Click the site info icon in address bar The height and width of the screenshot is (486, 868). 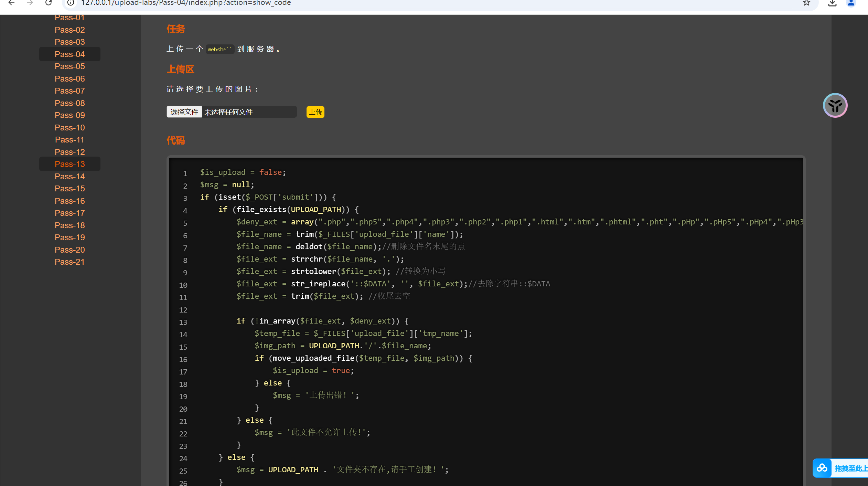[x=71, y=3]
